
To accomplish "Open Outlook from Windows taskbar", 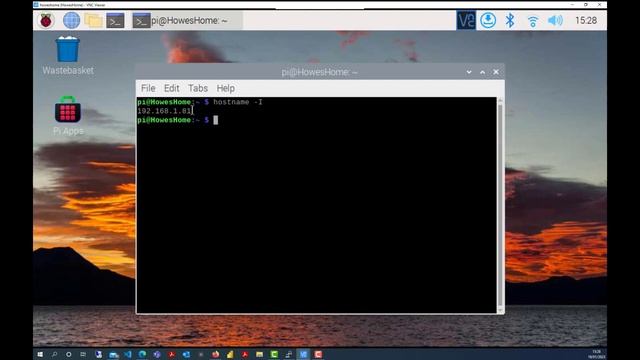I will [x=186, y=354].
